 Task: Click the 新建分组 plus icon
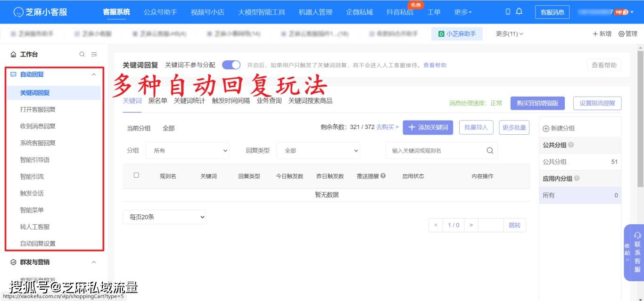tap(545, 128)
